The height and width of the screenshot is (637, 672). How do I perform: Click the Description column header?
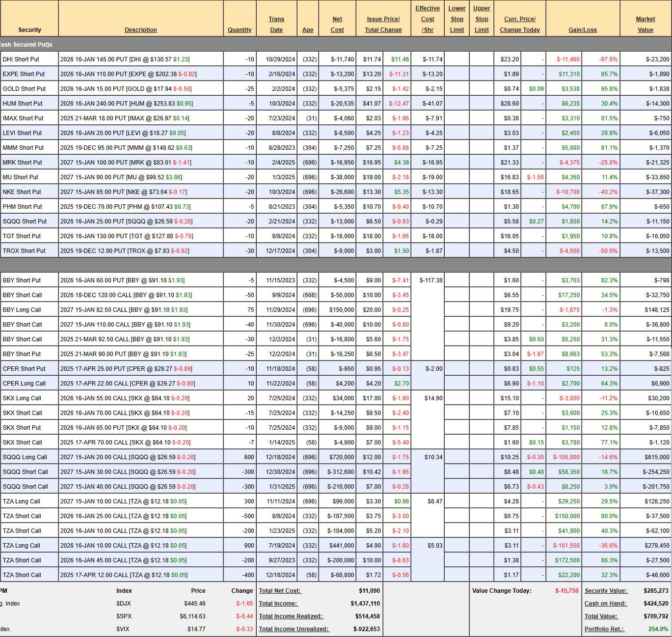[x=140, y=30]
